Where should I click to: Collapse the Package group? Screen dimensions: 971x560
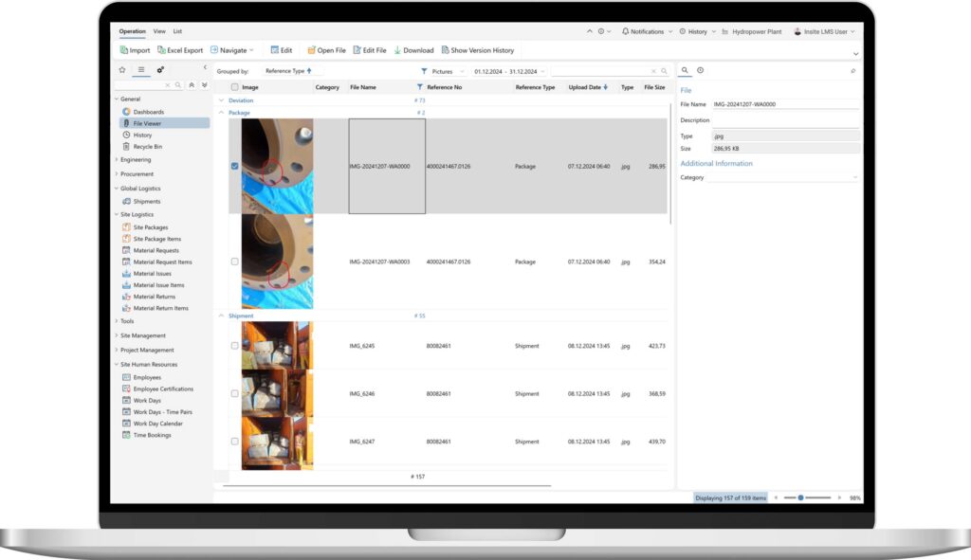click(x=221, y=113)
